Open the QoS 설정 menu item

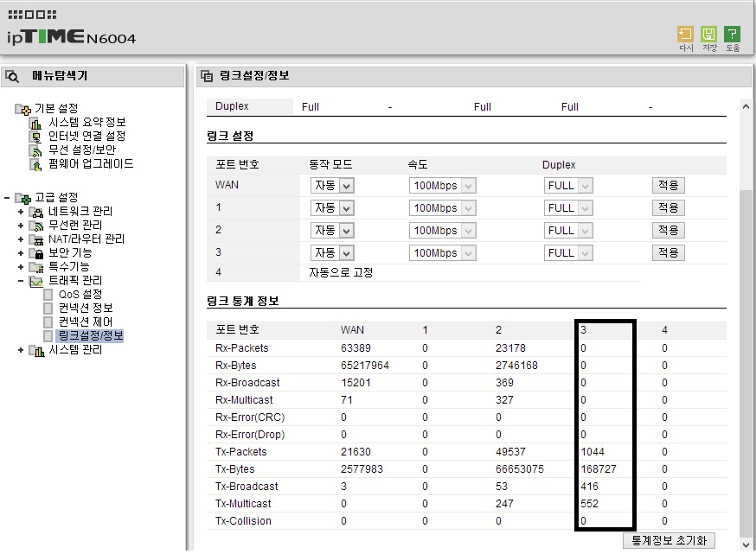(80, 295)
